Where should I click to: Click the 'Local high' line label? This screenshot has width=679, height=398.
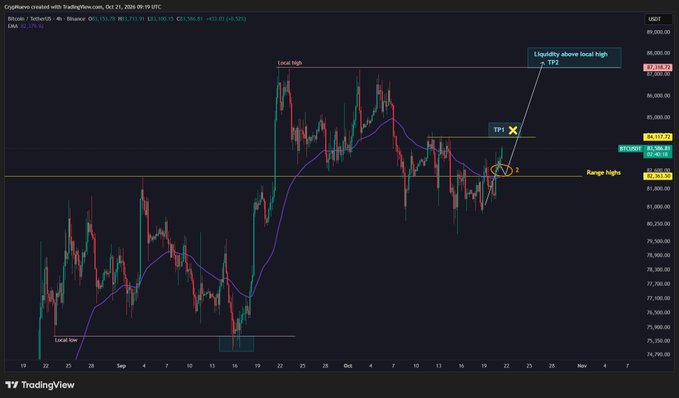pos(290,63)
